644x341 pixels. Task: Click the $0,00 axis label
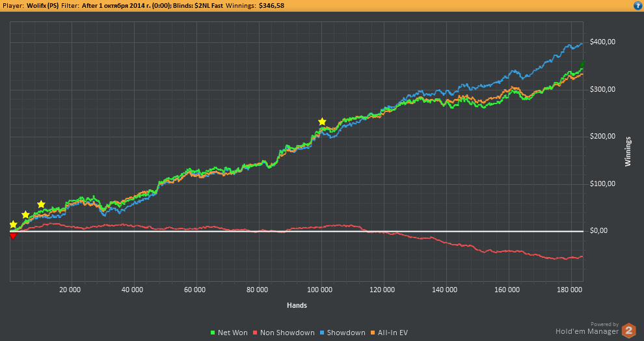599,231
